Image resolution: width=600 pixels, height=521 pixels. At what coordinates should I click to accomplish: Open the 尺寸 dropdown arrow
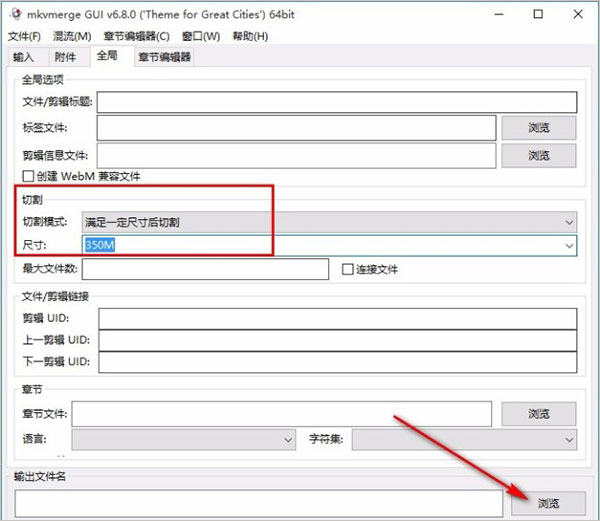pos(569,245)
